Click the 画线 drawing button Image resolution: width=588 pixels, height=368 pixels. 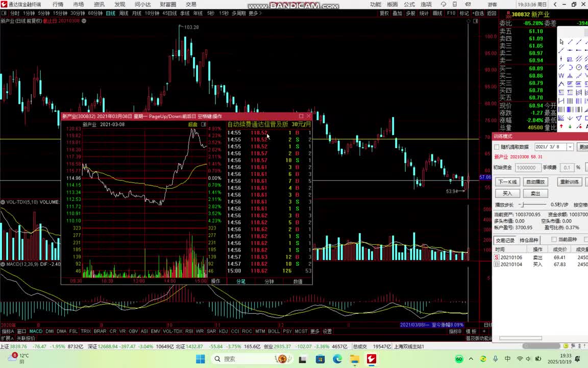[x=437, y=13]
